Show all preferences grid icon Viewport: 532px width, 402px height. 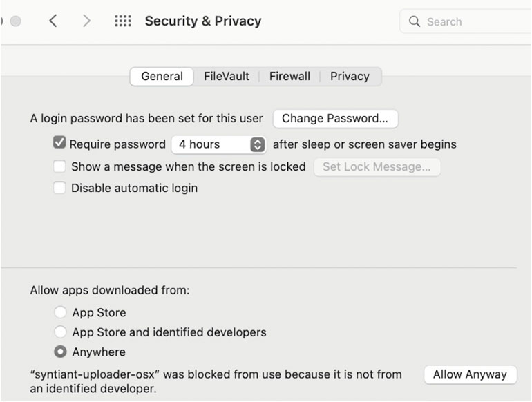pos(122,21)
